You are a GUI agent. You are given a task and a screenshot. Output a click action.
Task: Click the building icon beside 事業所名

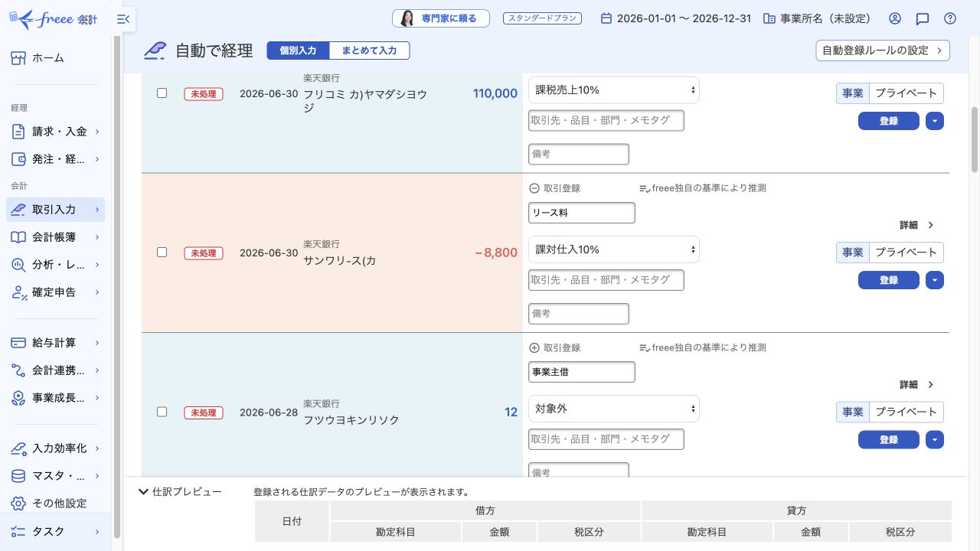pyautogui.click(x=769, y=18)
